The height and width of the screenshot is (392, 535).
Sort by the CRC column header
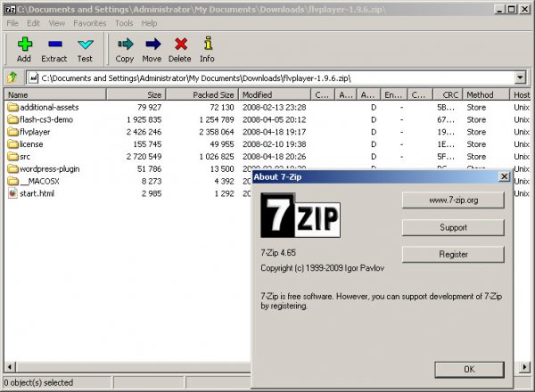pyautogui.click(x=448, y=94)
